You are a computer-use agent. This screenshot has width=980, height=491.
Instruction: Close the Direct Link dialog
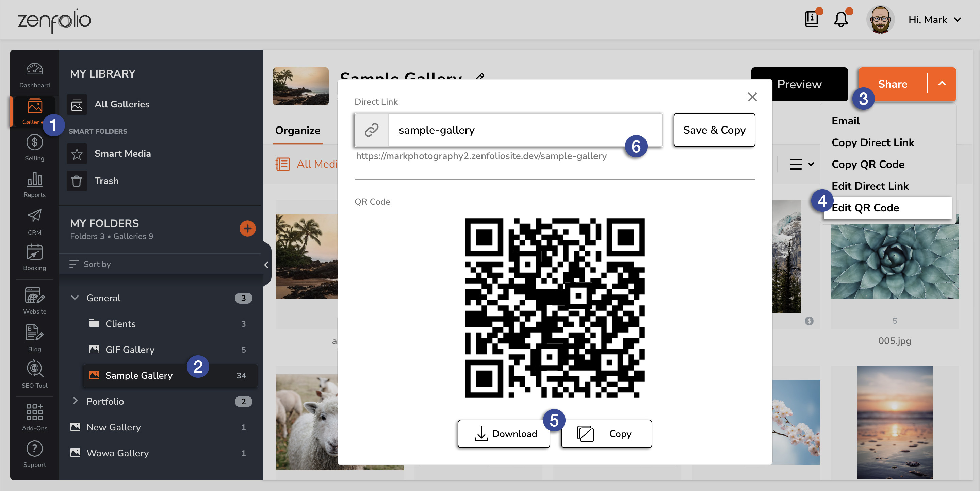pos(752,97)
